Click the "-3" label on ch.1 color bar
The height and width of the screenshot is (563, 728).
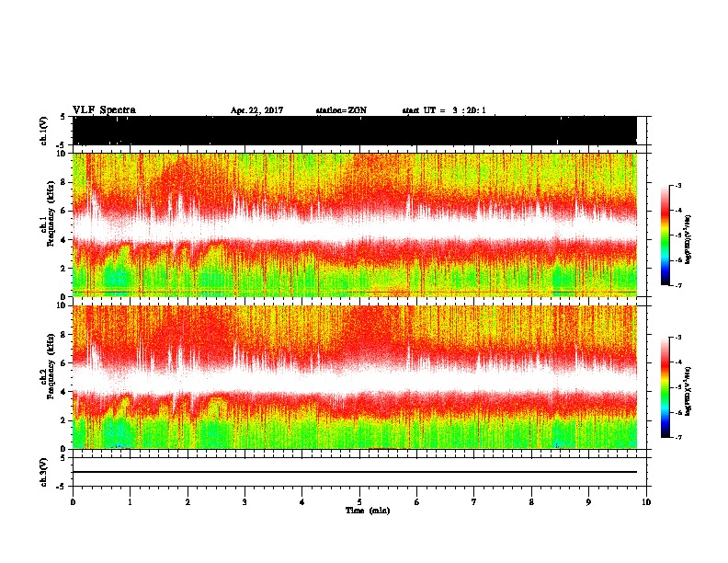tap(678, 186)
